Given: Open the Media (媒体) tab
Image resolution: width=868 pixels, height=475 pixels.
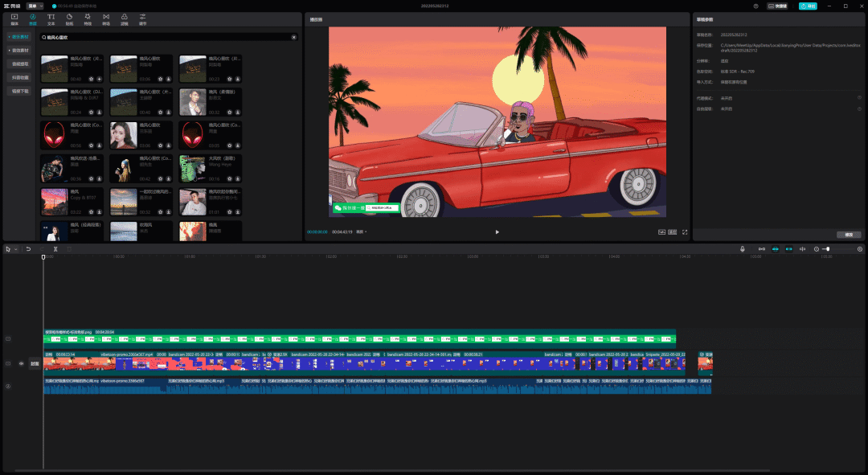Looking at the screenshot, I should [x=14, y=19].
